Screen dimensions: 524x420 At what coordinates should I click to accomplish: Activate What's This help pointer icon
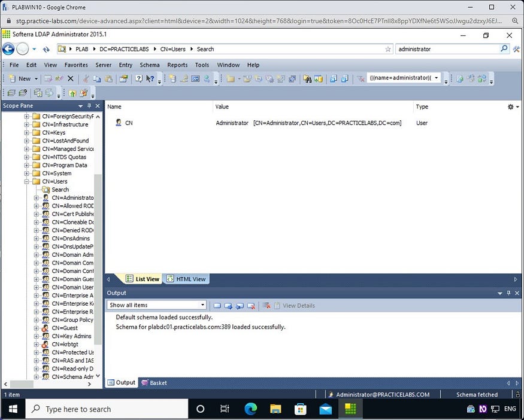[150, 79]
